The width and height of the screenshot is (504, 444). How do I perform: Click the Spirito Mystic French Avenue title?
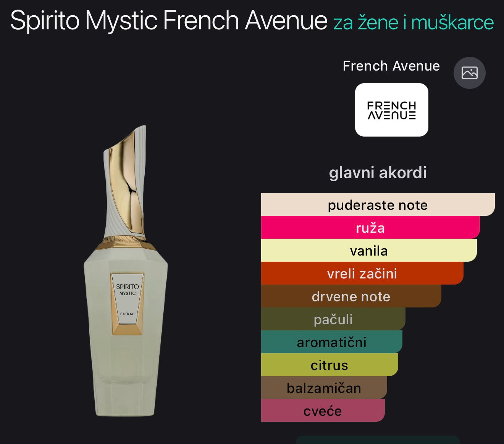click(x=169, y=20)
